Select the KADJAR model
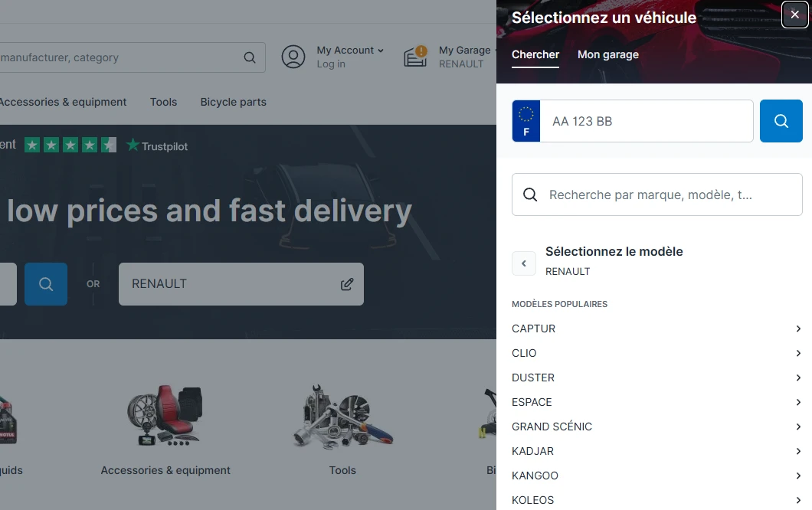 coord(656,451)
